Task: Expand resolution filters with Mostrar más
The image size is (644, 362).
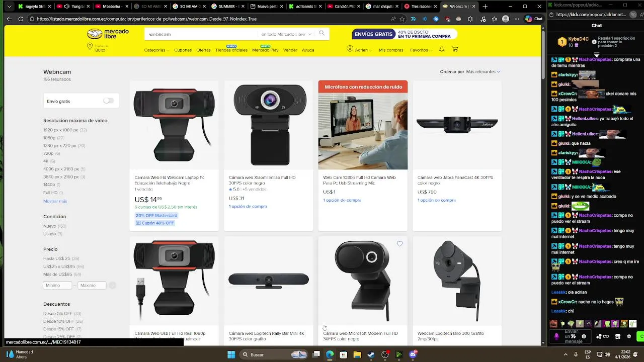Action: coord(55,201)
